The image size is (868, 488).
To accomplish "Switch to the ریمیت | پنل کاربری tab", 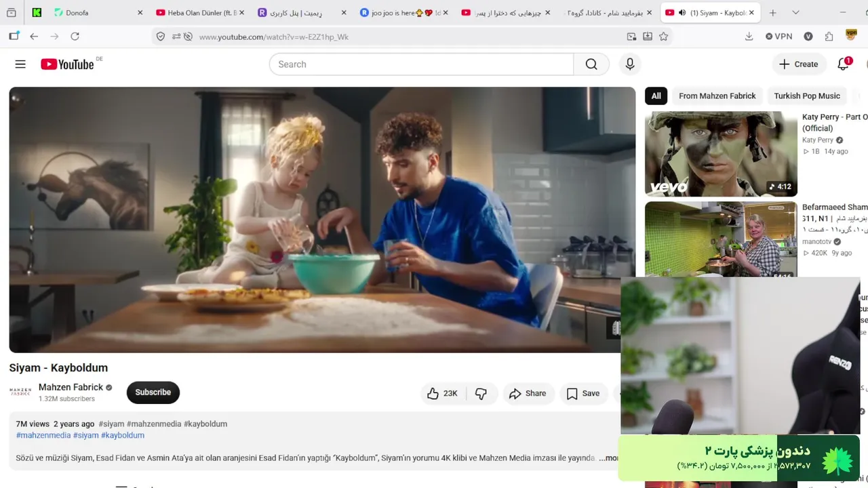I will pyautogui.click(x=302, y=13).
